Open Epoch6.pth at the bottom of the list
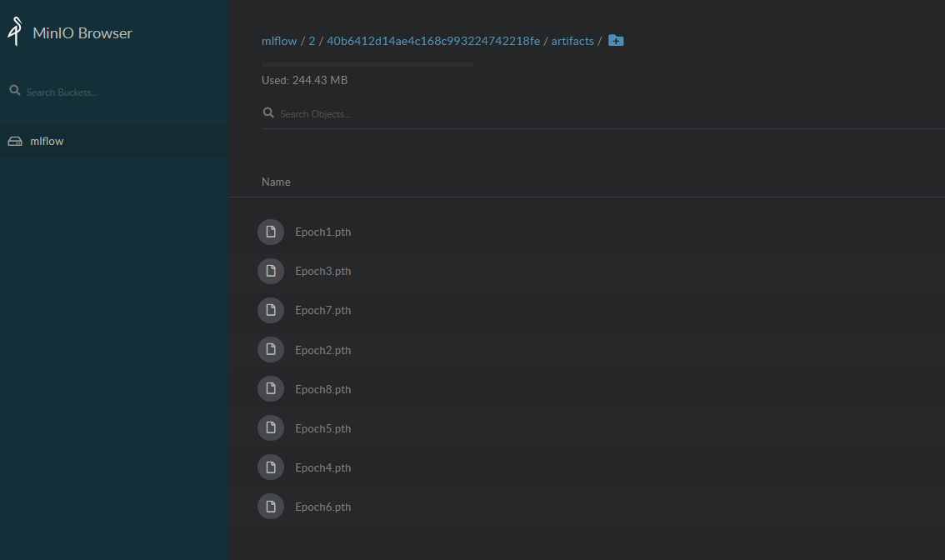Viewport: 945px width, 560px height. coord(323,507)
